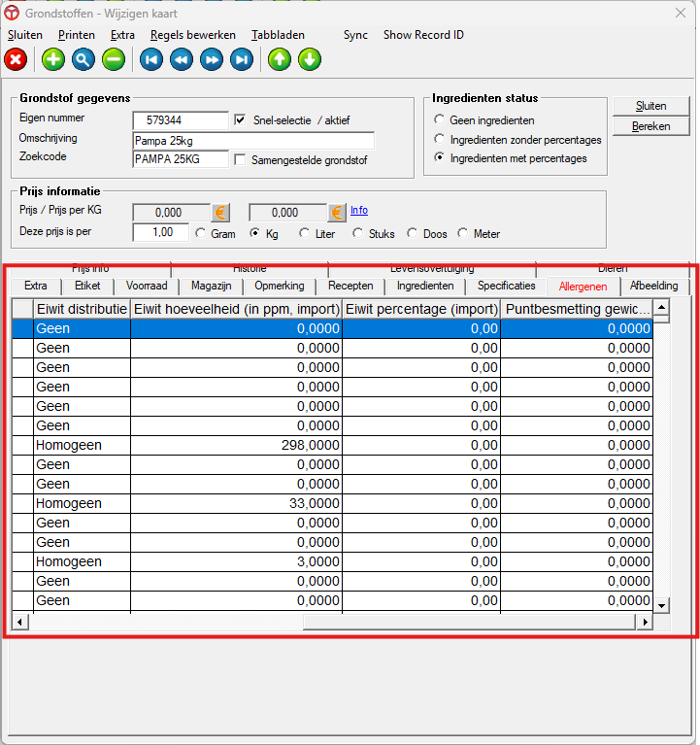Click Sync in the menu bar
Image resolution: width=700 pixels, height=745 pixels.
(x=355, y=35)
